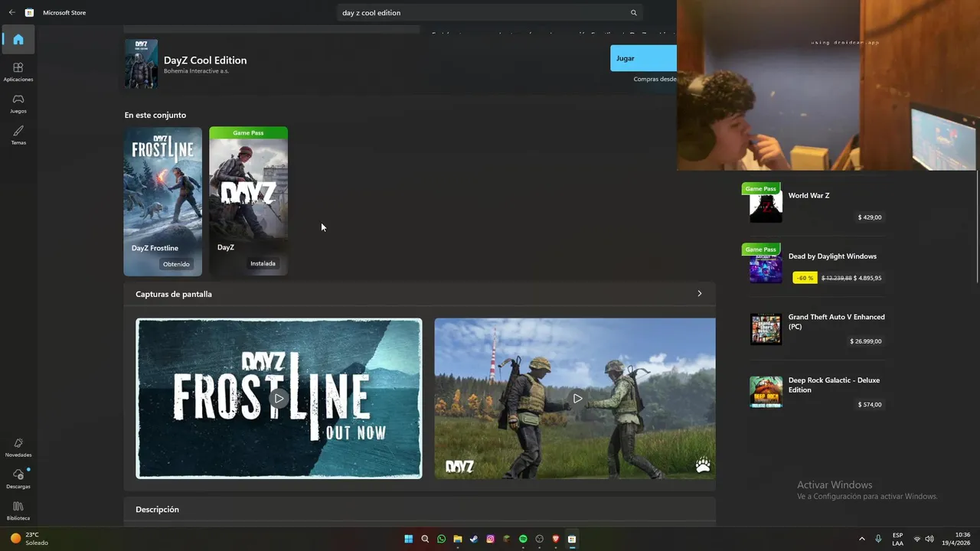The image size is (980, 551).
Task: Click Bohemia Interactive a.s. publisher link
Action: coord(196,71)
